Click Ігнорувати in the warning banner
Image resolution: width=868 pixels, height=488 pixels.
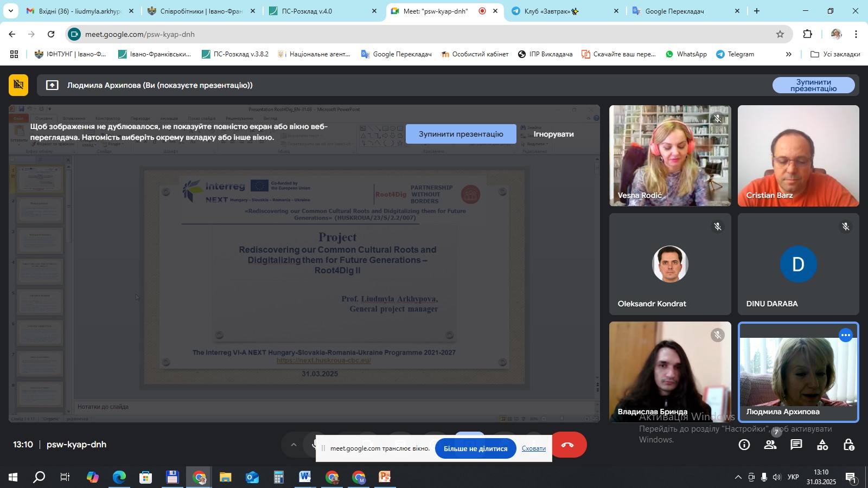click(x=553, y=134)
